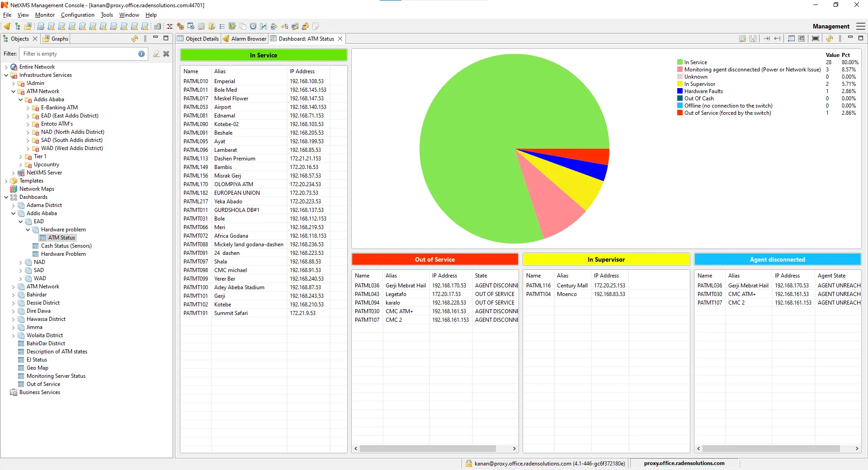Viewport: 868px width, 470px height.
Task: Export the dashboard as an image
Action: pyautogui.click(x=802, y=38)
